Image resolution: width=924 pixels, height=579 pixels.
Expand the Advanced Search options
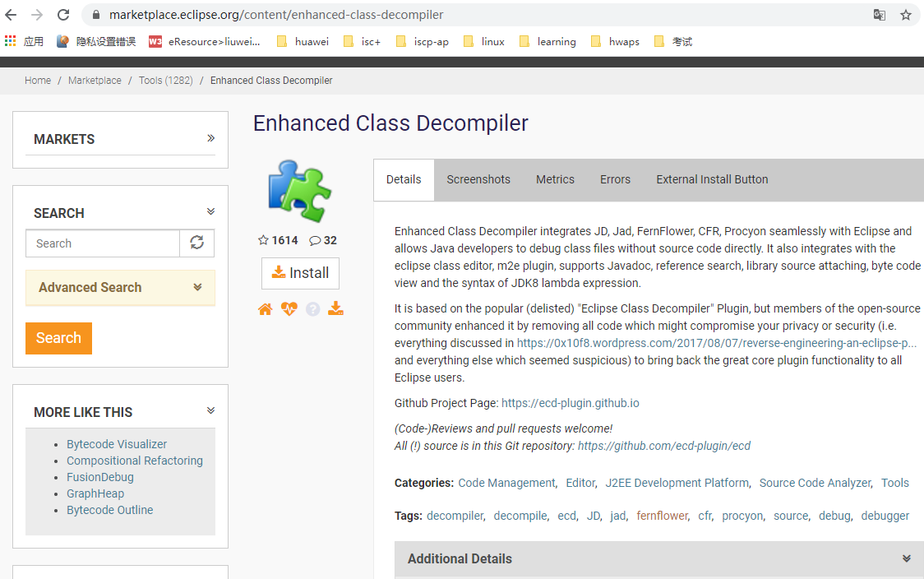(120, 288)
